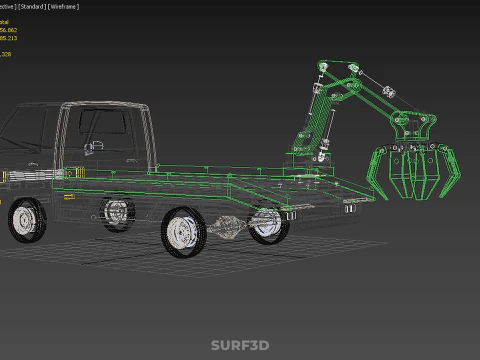Select the rear axle differential between the wheels
Viewport: 480px width, 360px height.
pyautogui.click(x=227, y=226)
